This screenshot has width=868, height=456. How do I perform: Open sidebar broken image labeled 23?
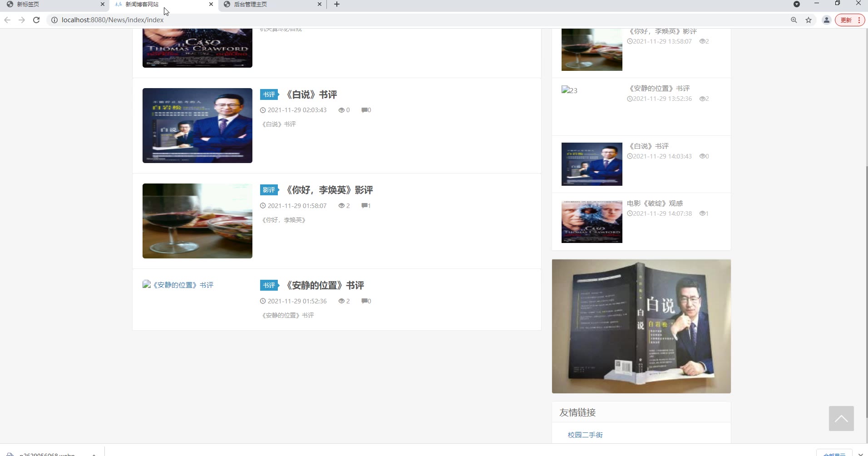click(x=570, y=90)
